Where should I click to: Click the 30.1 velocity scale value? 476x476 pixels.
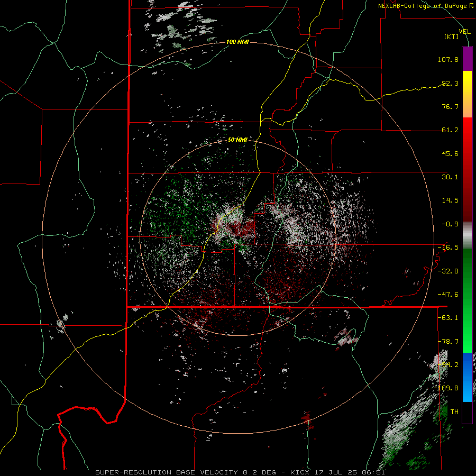click(x=450, y=177)
